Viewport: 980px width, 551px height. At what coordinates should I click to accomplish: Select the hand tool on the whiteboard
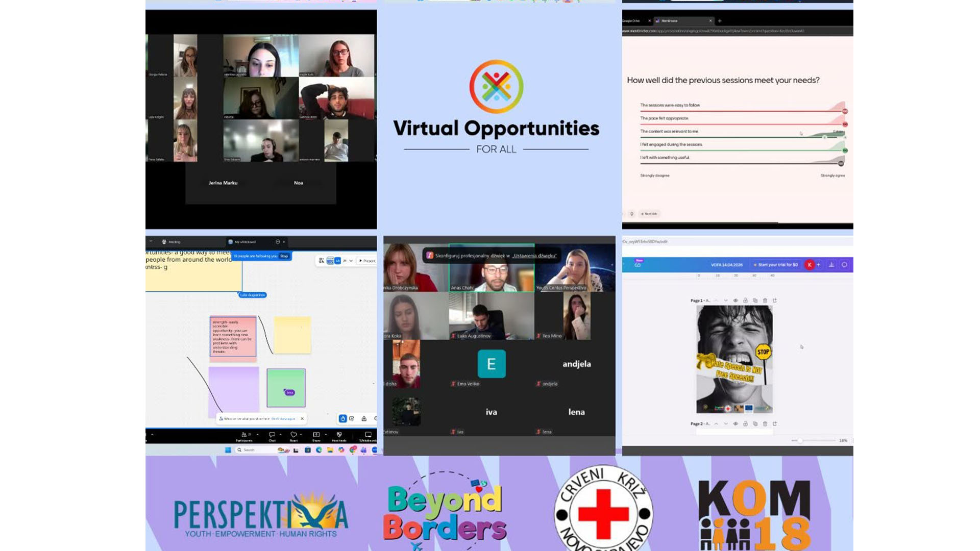click(x=342, y=419)
